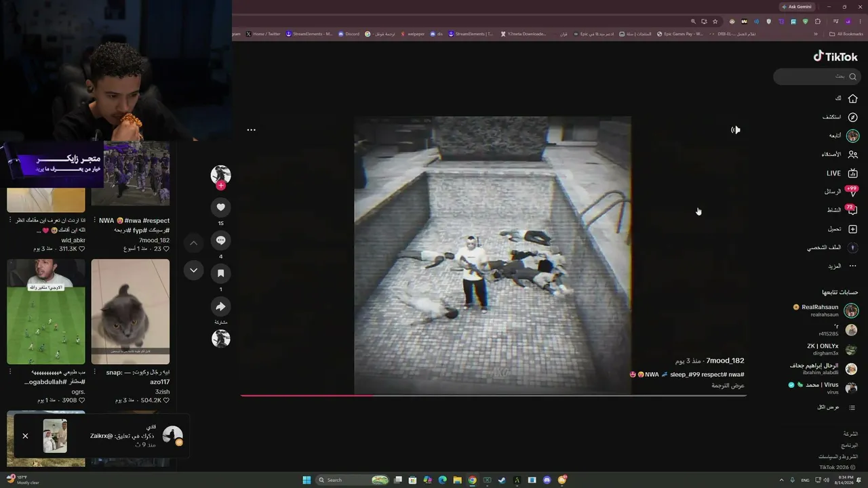The height and width of the screenshot is (488, 868).
Task: Close the Zaikrx mention notification
Action: pyautogui.click(x=25, y=436)
